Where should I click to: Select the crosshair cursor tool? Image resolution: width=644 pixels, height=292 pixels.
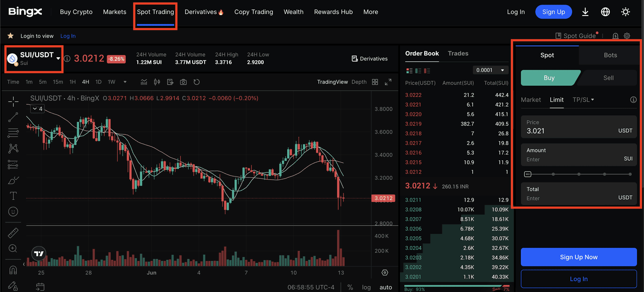[13, 102]
